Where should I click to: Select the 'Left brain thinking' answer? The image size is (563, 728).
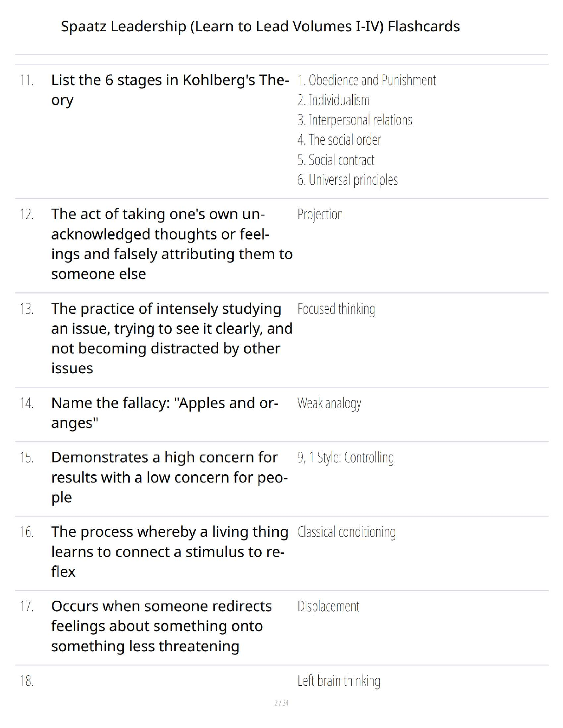tap(339, 681)
